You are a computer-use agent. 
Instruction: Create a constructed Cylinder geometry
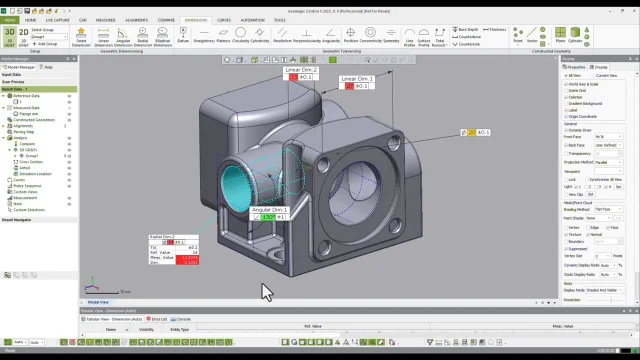(x=575, y=35)
